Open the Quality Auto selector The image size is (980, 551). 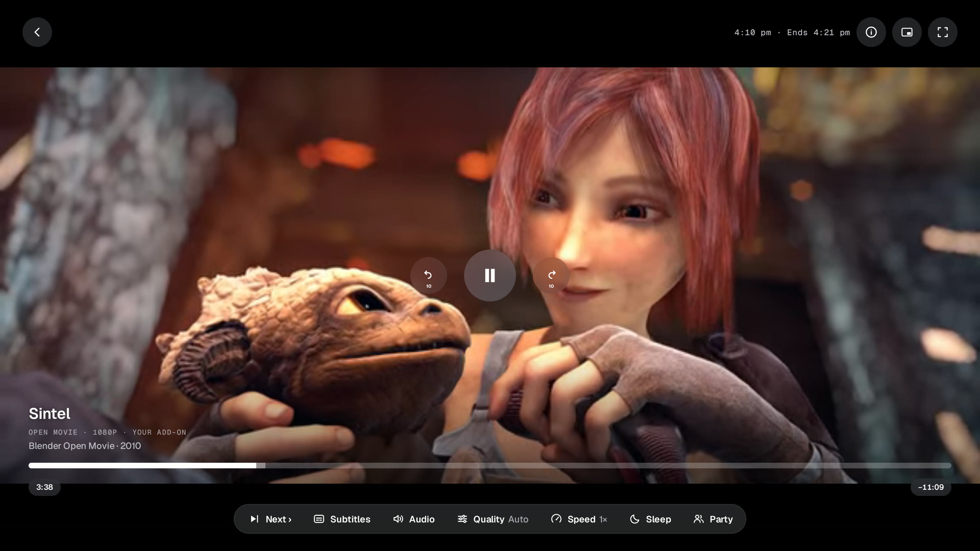coord(492,519)
